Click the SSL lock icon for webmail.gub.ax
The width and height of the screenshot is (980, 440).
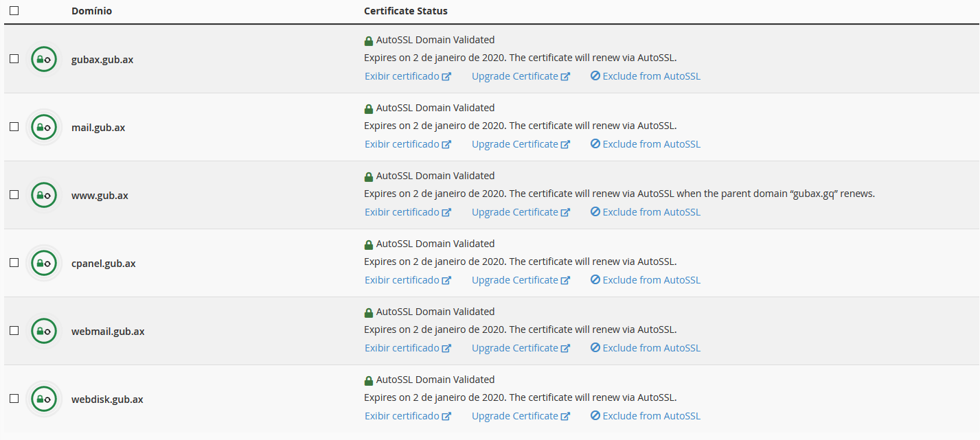point(44,331)
